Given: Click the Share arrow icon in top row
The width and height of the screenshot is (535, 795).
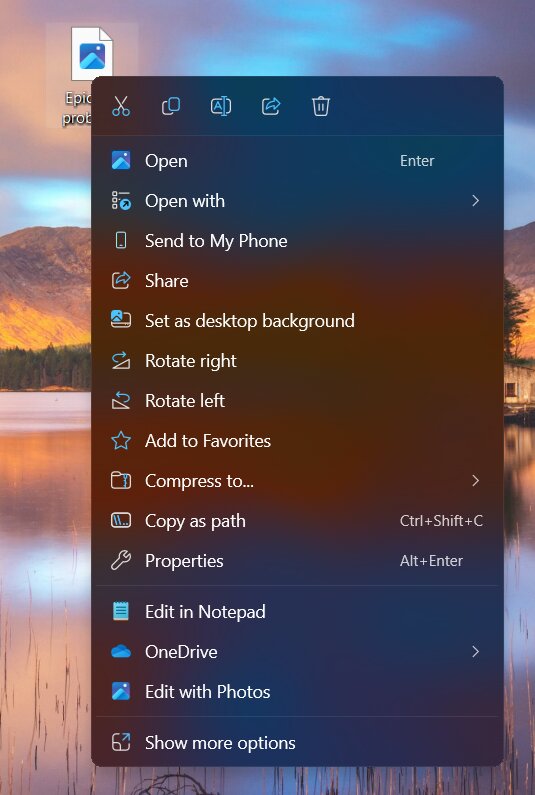Looking at the screenshot, I should click(271, 106).
